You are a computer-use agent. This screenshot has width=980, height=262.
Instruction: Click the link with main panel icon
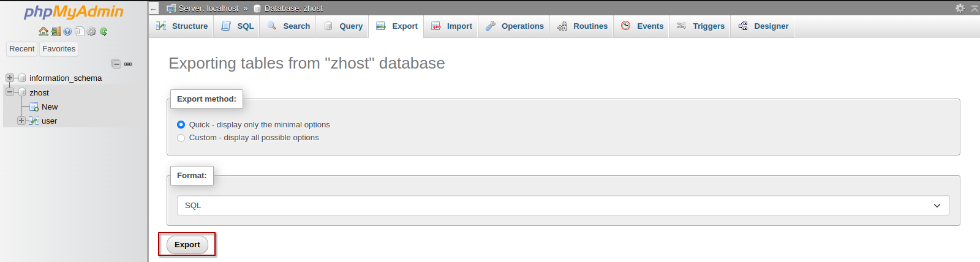pos(128,64)
